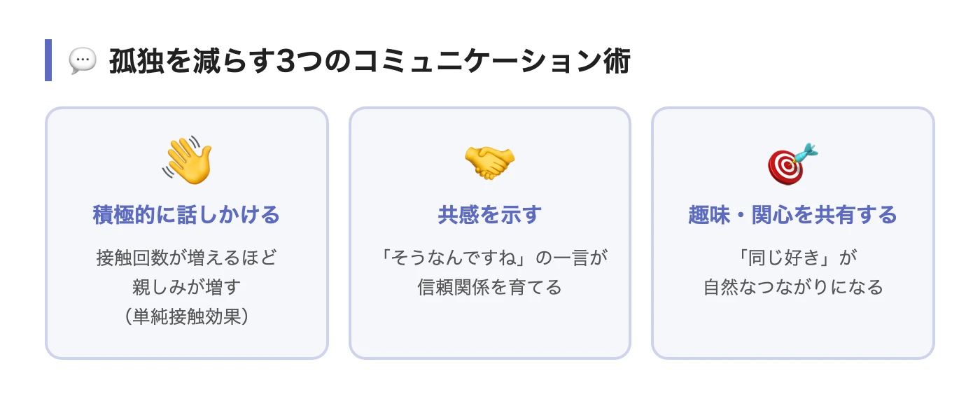Click the blue accent bar left of the heading
The height and width of the screenshot is (399, 980).
click(48, 60)
